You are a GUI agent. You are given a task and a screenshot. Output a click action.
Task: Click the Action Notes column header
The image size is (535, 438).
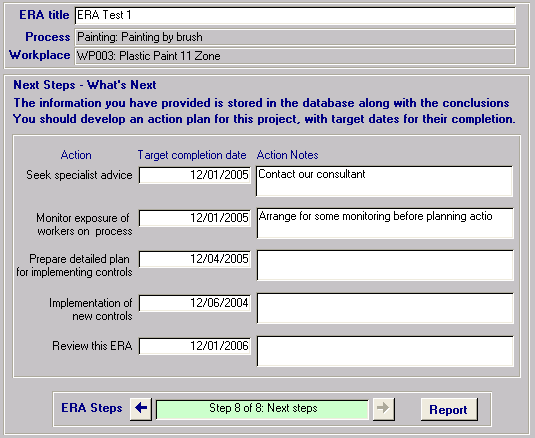tap(287, 155)
